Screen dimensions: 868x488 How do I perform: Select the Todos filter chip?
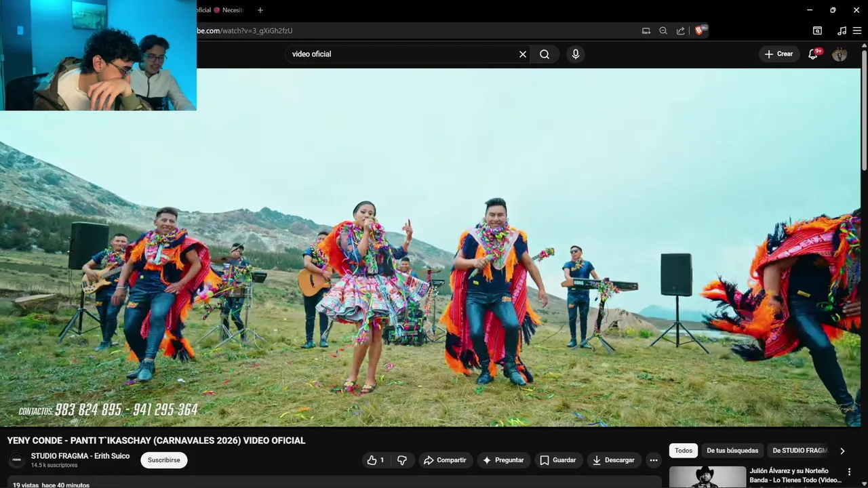[x=684, y=451]
